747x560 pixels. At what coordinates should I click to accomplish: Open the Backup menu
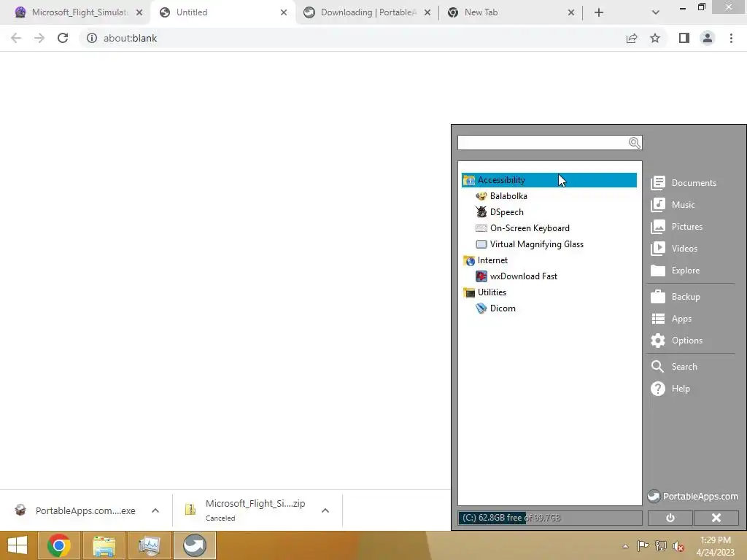pos(676,297)
